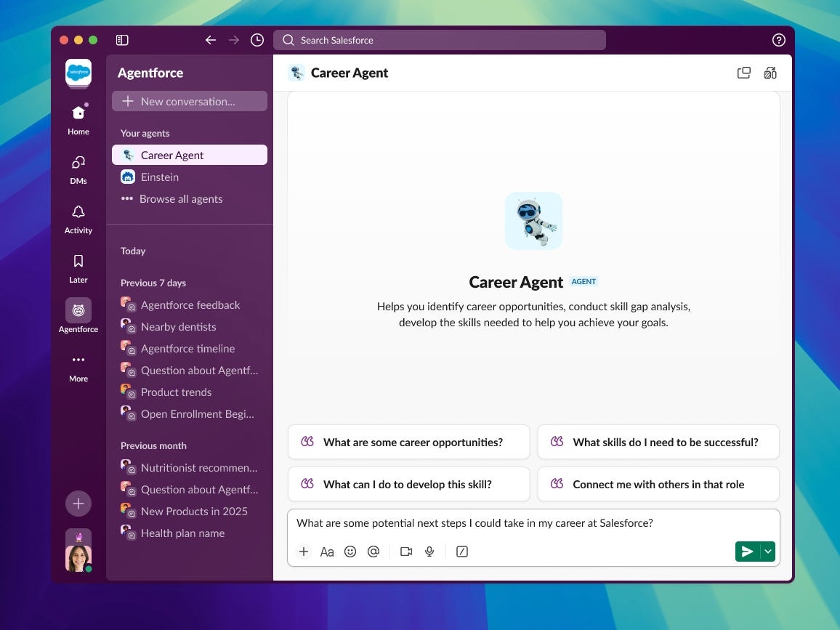Go back with the left arrow

pos(211,40)
